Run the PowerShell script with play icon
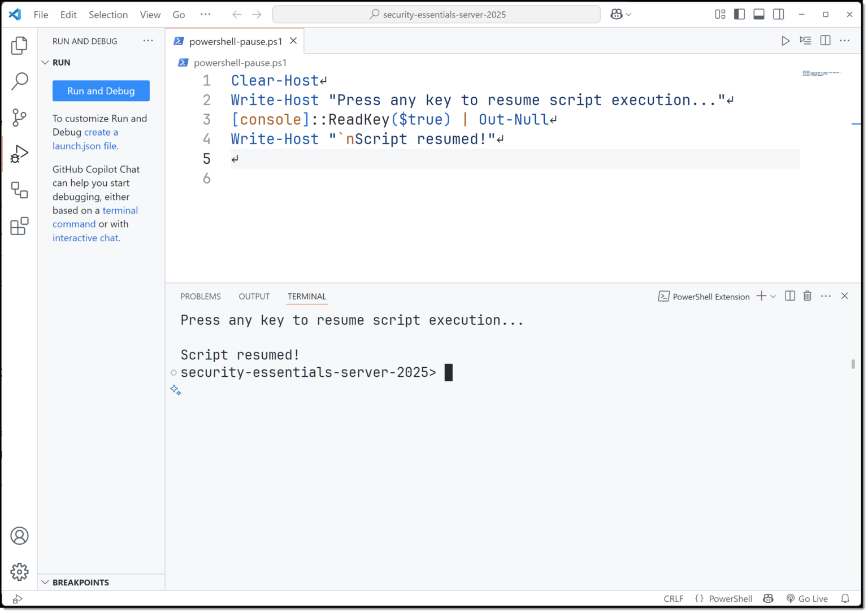This screenshot has width=868, height=613. [x=785, y=41]
